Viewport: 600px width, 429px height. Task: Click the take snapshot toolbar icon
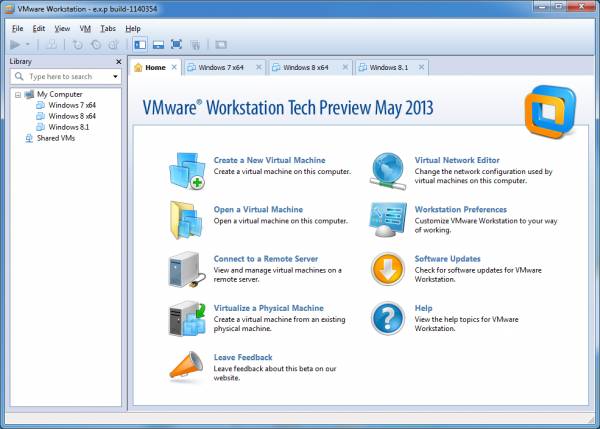[x=78, y=45]
